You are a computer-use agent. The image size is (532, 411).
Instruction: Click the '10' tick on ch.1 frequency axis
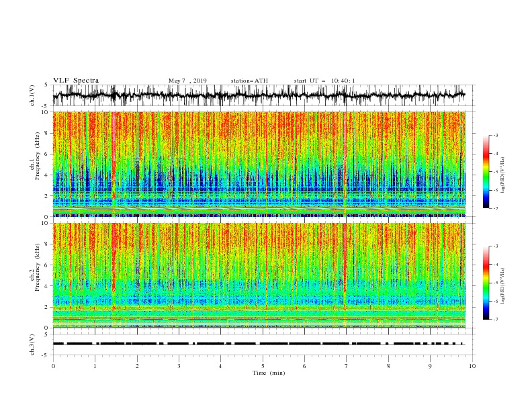pos(46,112)
